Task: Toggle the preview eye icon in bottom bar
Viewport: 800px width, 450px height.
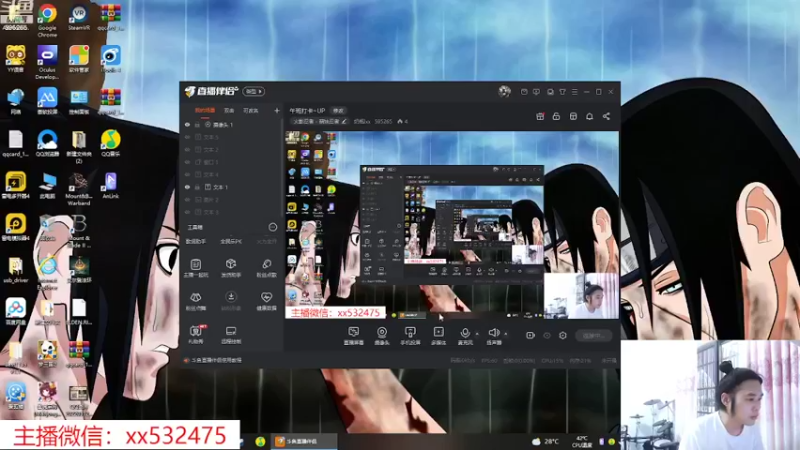Action: 547,335
